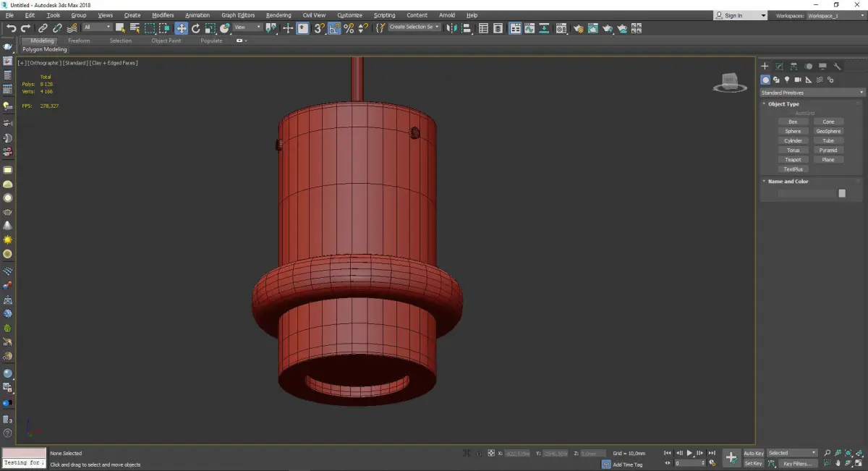This screenshot has width=868, height=471.
Task: Open the Mirror tool
Action: [x=452, y=28]
